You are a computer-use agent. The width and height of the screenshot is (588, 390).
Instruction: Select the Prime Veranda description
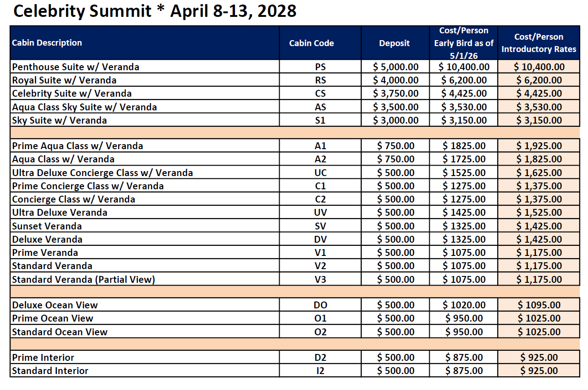click(45, 253)
